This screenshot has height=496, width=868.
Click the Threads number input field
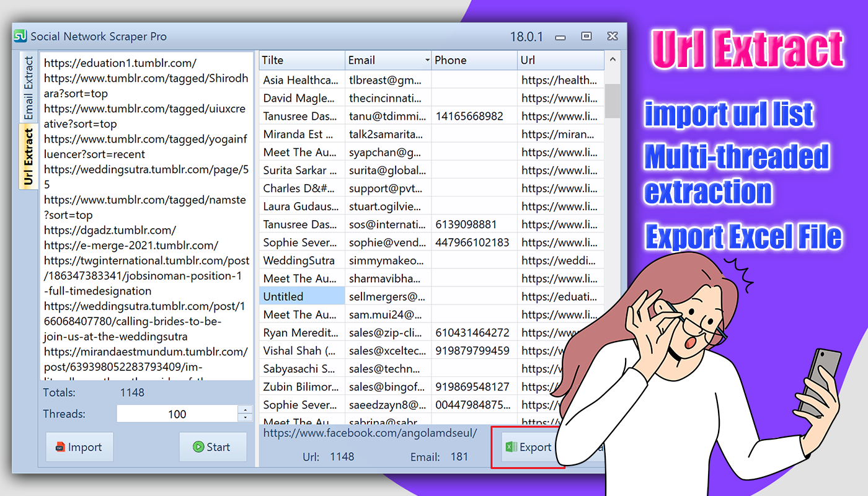(x=177, y=414)
